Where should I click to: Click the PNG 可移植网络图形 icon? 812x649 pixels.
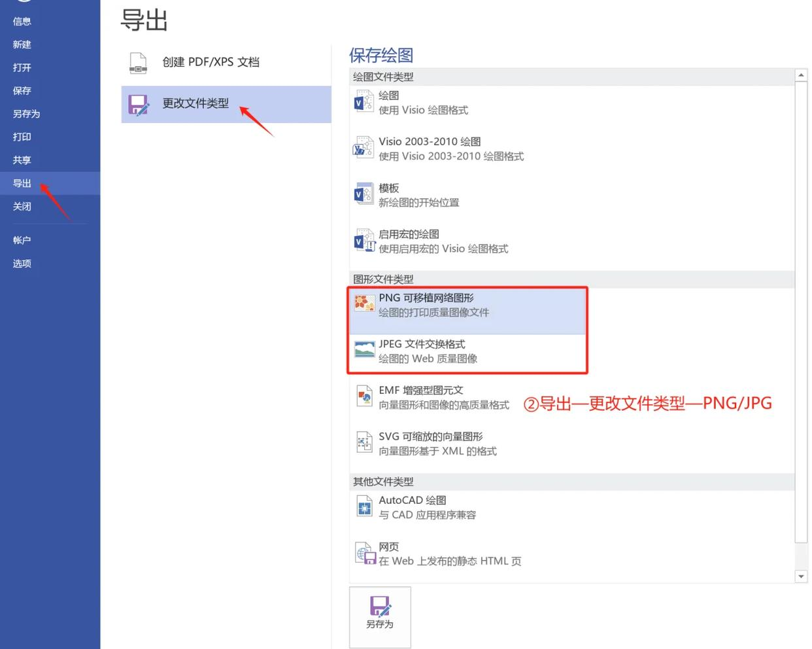tap(364, 302)
